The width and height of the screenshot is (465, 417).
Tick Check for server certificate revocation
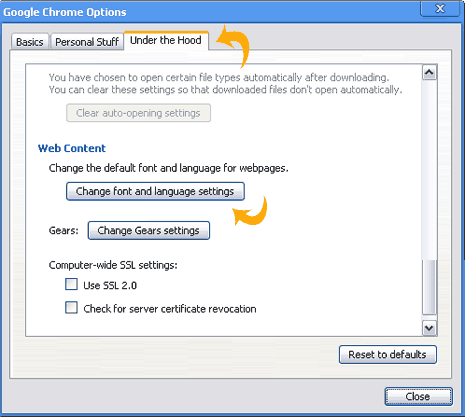pos(71,308)
